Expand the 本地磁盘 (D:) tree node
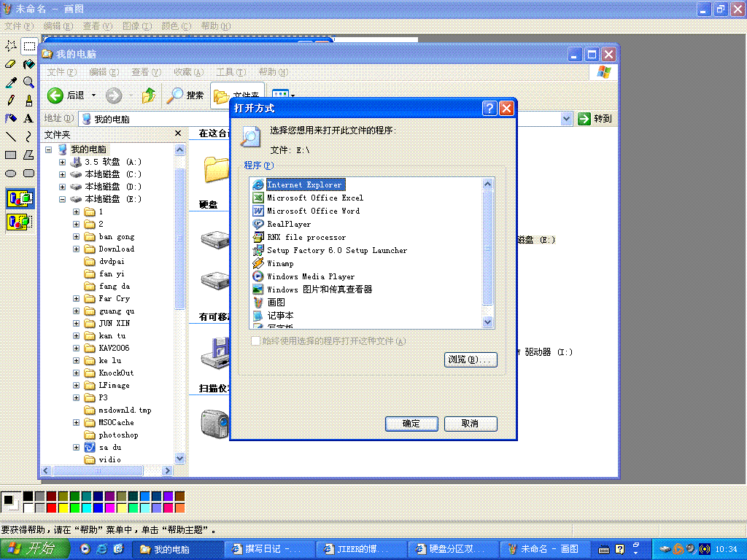Image resolution: width=747 pixels, height=560 pixels. click(x=63, y=187)
